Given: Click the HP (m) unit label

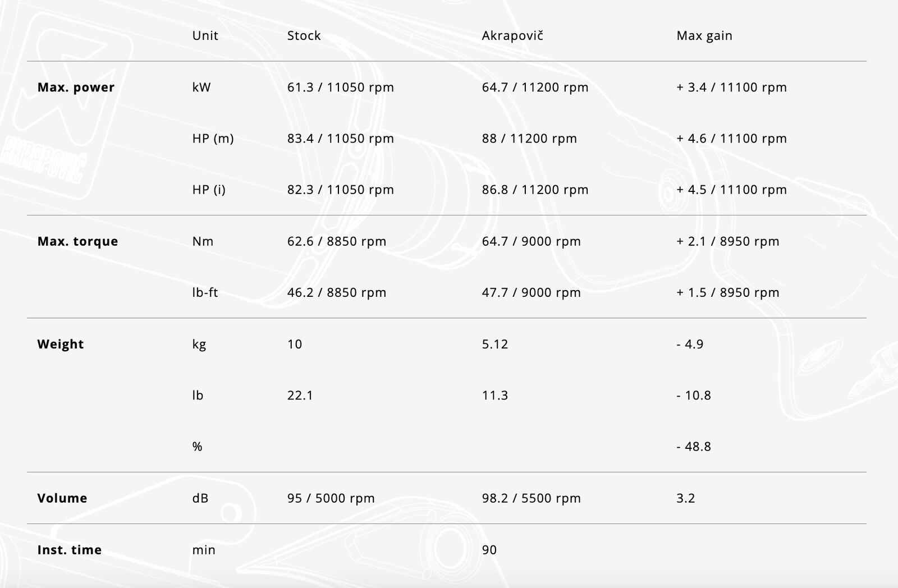Looking at the screenshot, I should [x=213, y=139].
